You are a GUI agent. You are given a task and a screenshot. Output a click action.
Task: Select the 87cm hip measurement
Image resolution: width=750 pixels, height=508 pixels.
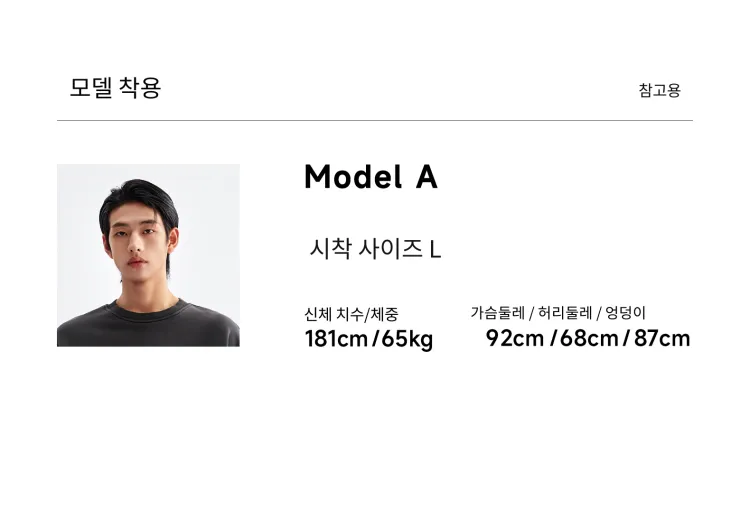coord(662,339)
